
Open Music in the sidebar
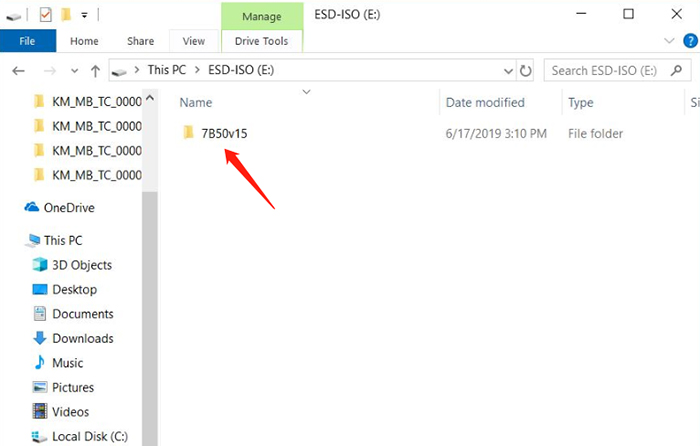(67, 363)
